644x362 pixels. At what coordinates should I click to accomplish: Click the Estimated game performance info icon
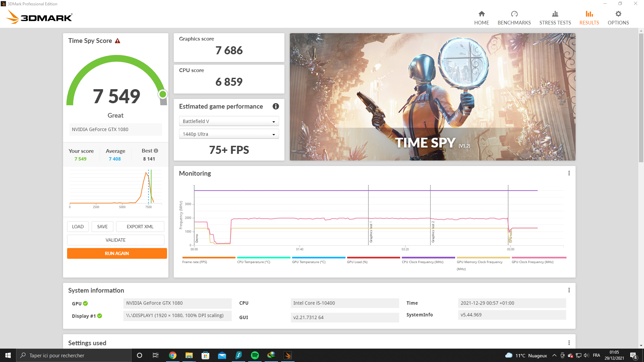[x=276, y=106]
